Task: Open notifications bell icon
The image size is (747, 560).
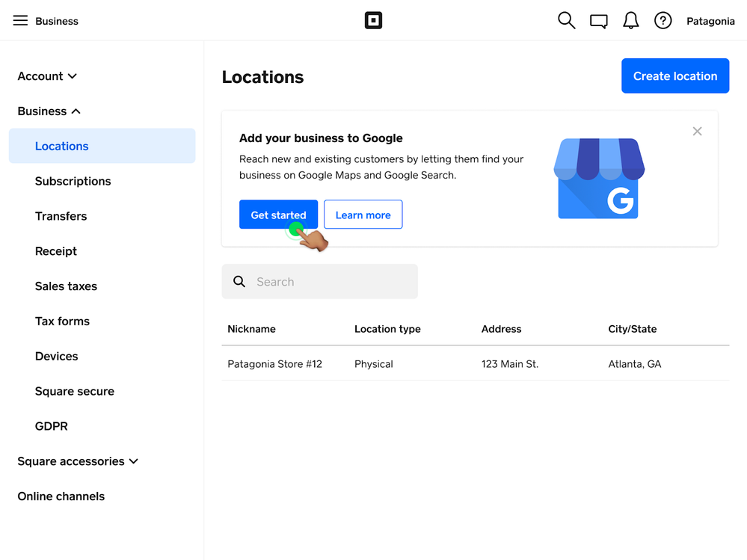Action: pos(630,21)
